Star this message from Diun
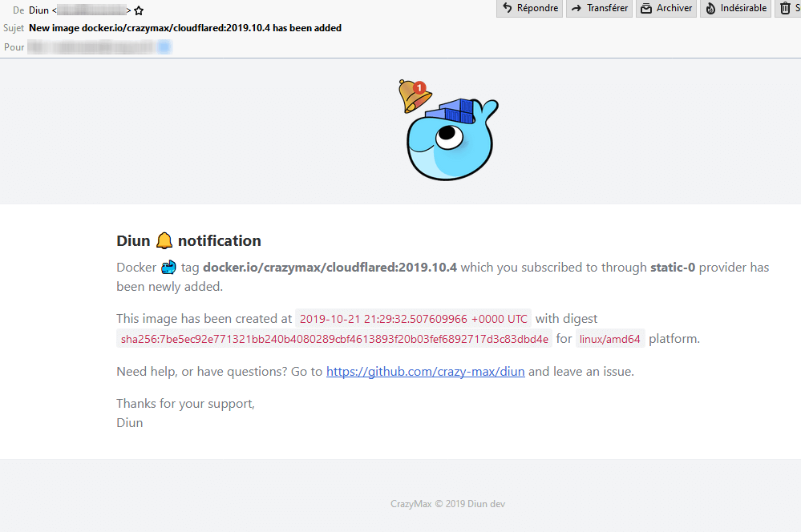The width and height of the screenshot is (801, 532). pyautogui.click(x=138, y=10)
